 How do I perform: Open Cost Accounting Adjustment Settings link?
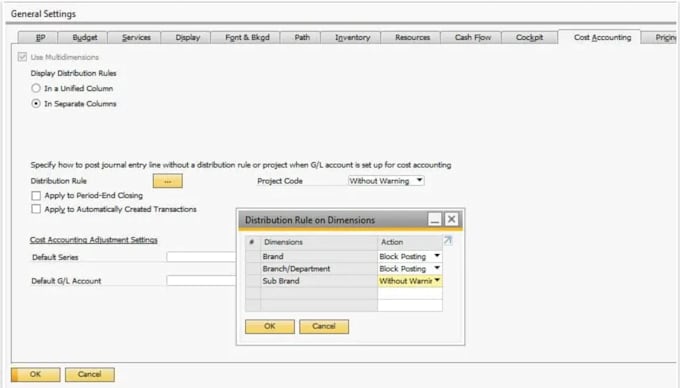(x=94, y=240)
